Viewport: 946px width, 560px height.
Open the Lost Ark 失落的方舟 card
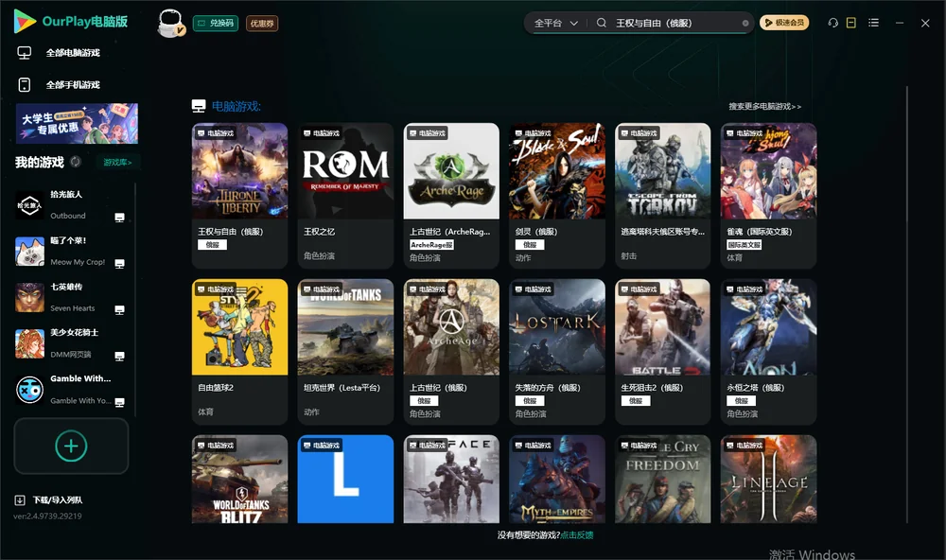[557, 351]
